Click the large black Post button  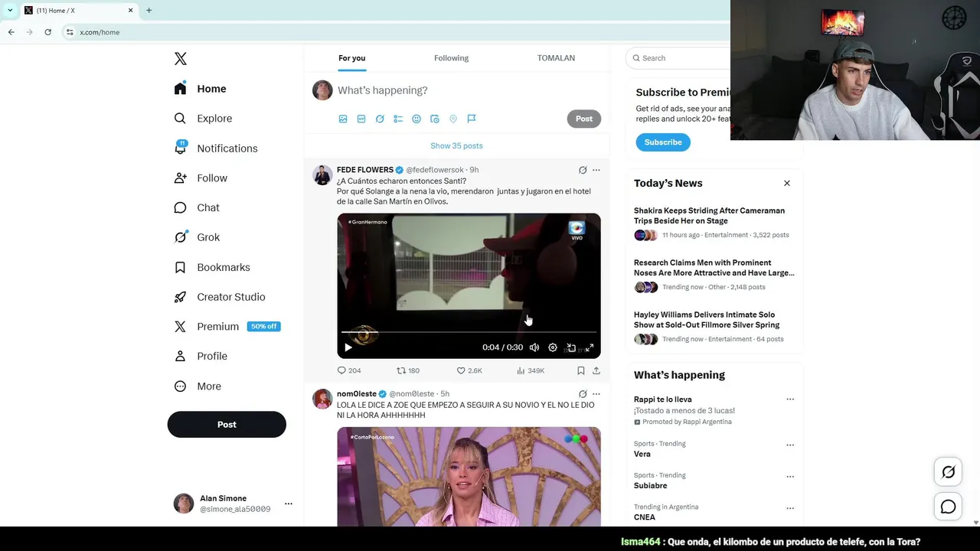[227, 425]
